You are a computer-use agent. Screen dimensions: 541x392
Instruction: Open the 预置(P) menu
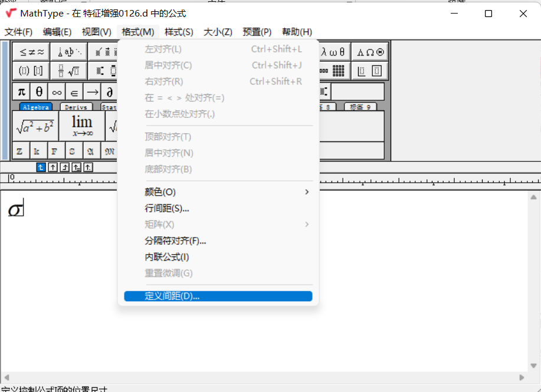257,32
